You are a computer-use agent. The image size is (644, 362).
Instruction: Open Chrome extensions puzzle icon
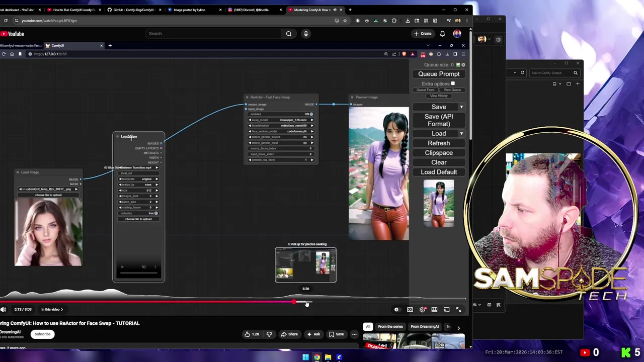(394, 21)
